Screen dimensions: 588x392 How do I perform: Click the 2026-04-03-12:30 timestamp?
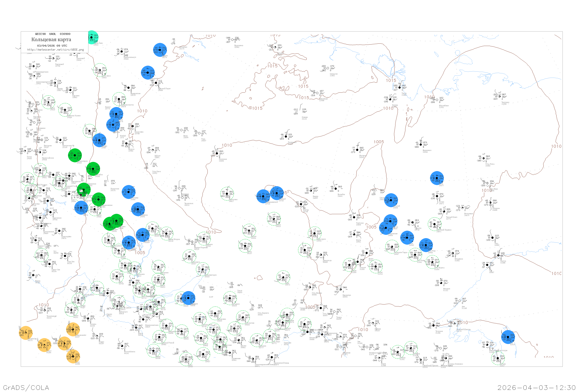pos(536,387)
